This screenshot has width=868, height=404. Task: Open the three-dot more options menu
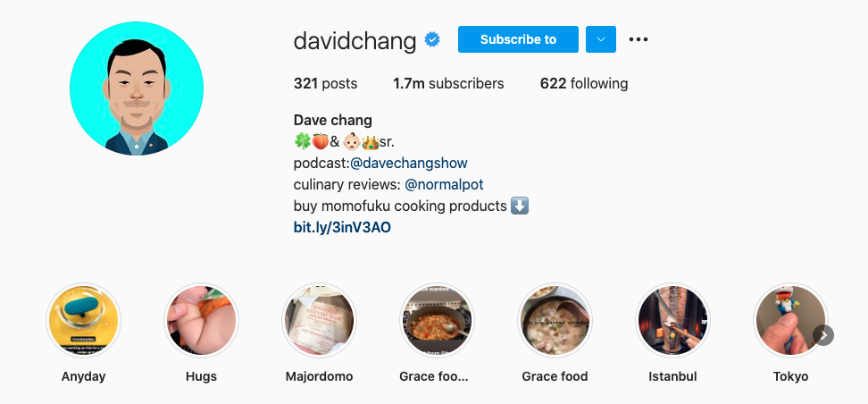point(638,39)
